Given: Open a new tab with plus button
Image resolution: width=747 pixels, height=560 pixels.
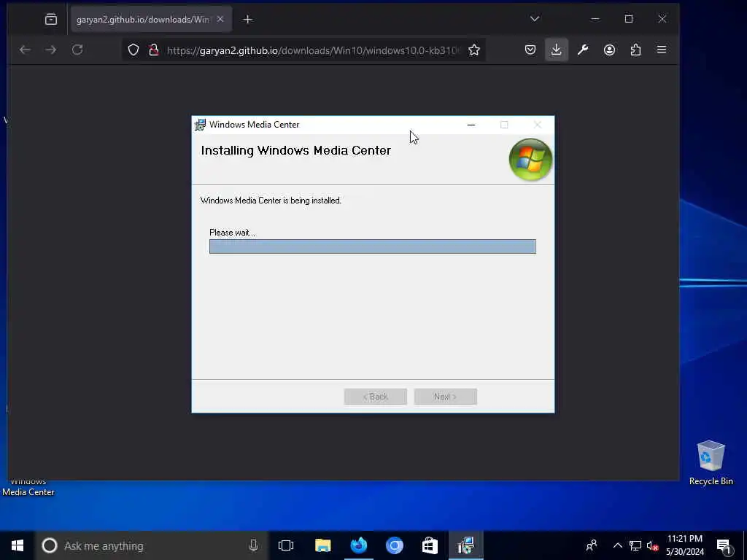Looking at the screenshot, I should [248, 19].
